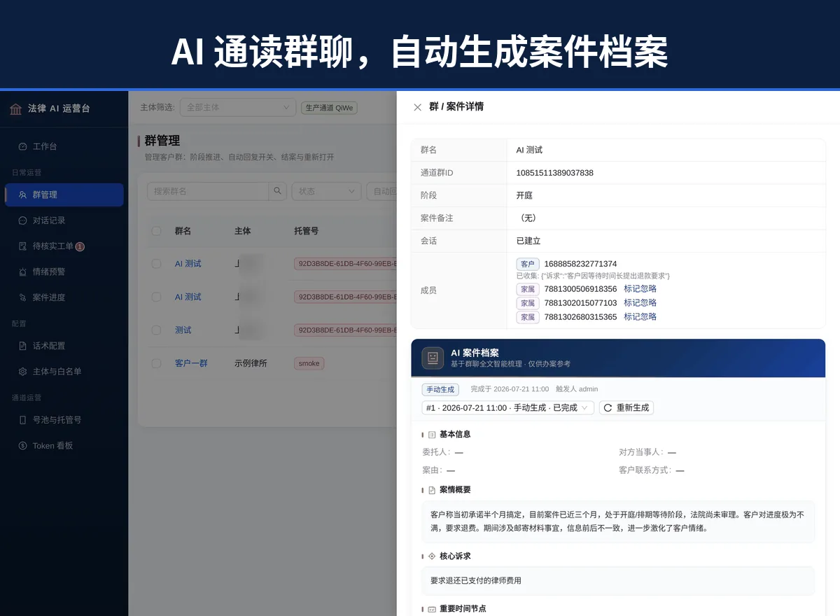
Task: Open the archive version #1 dropdown
Action: [508, 407]
